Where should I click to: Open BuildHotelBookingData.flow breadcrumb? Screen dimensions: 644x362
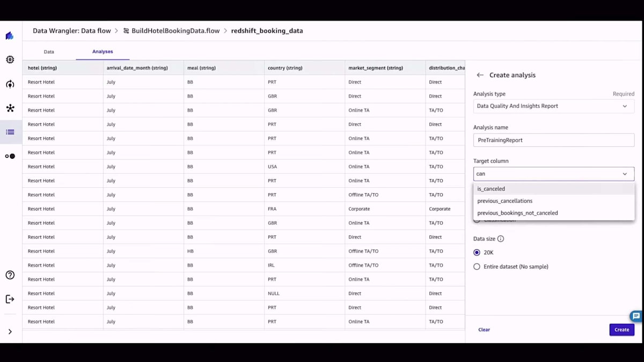(x=175, y=31)
